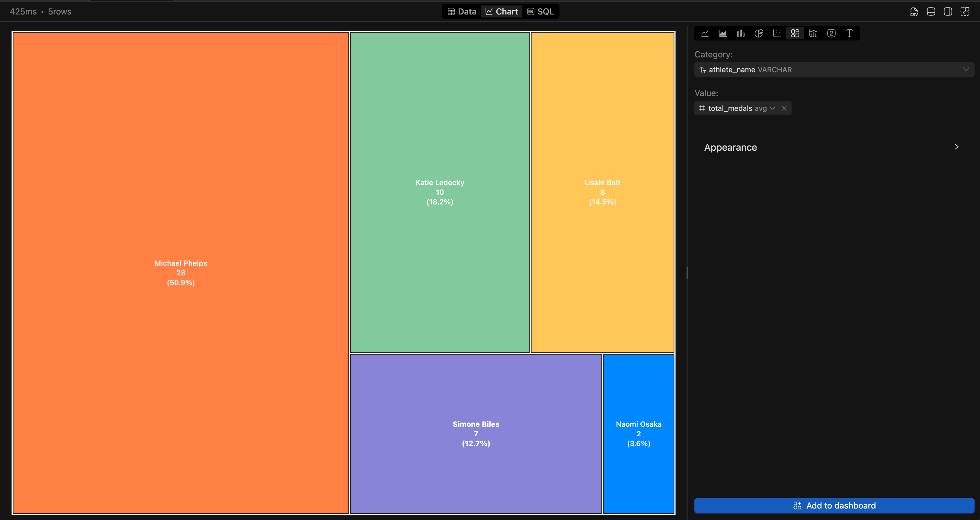Switch to the area chart type
Image resolution: width=980 pixels, height=520 pixels.
722,33
